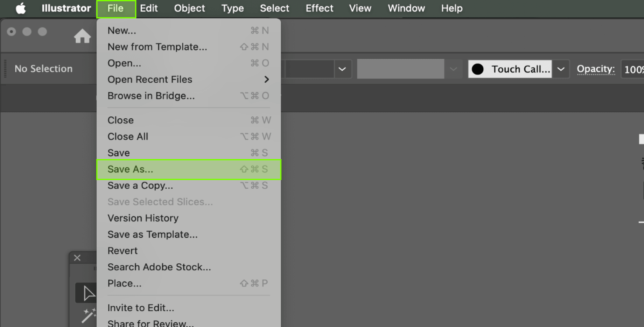Select Place... menu item
Viewport: 644px width, 327px height.
(189, 283)
